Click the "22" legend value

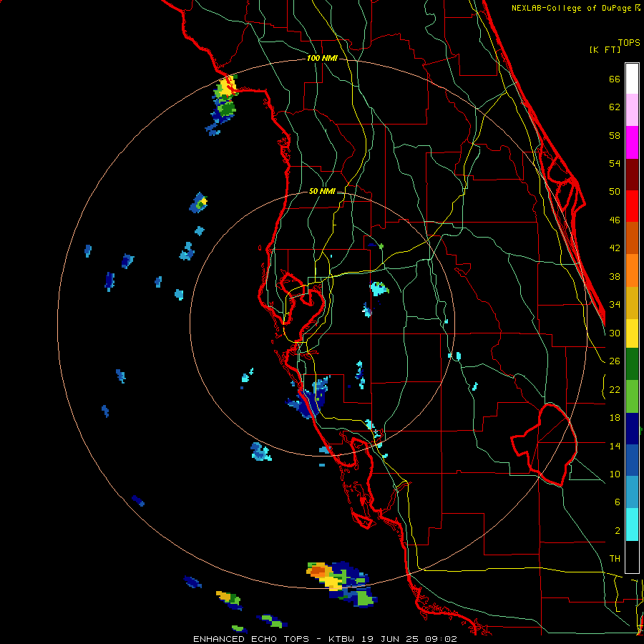(x=615, y=390)
